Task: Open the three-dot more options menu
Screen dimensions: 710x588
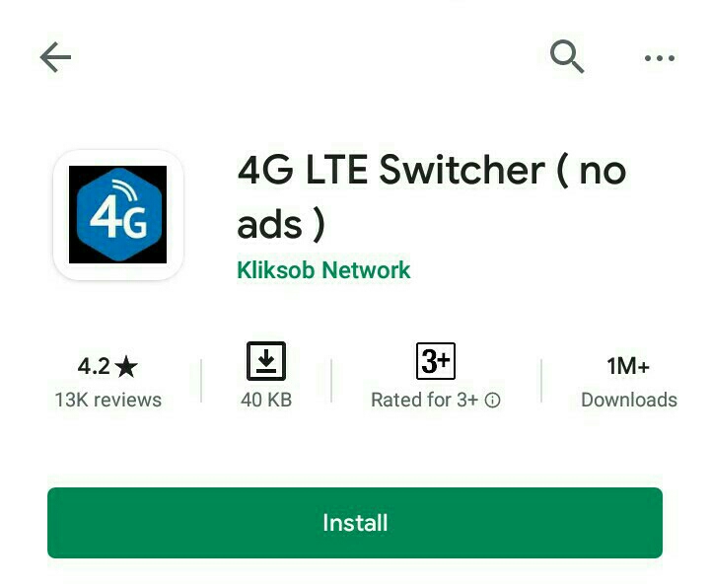Action: [x=660, y=58]
